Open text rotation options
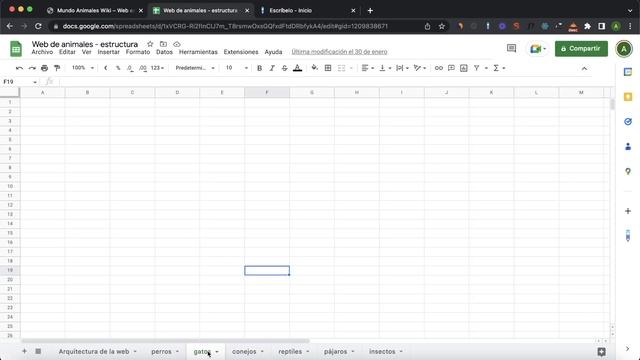The width and height of the screenshot is (640, 360). (x=420, y=68)
